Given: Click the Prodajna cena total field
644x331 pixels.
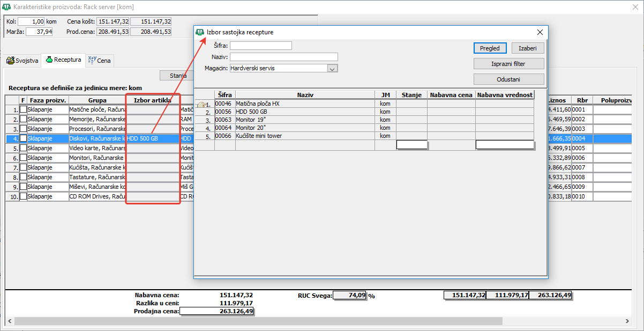Looking at the screenshot, I should 217,311.
